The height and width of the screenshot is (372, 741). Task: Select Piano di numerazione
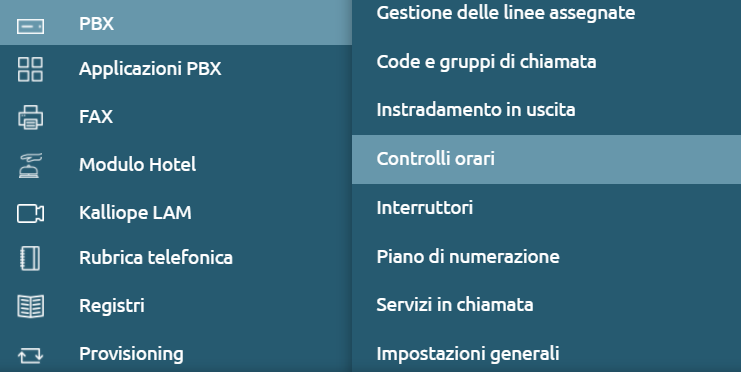(x=546, y=257)
